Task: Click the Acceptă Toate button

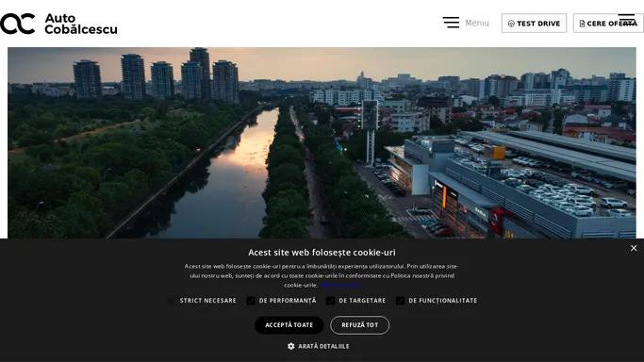Action: (x=289, y=325)
